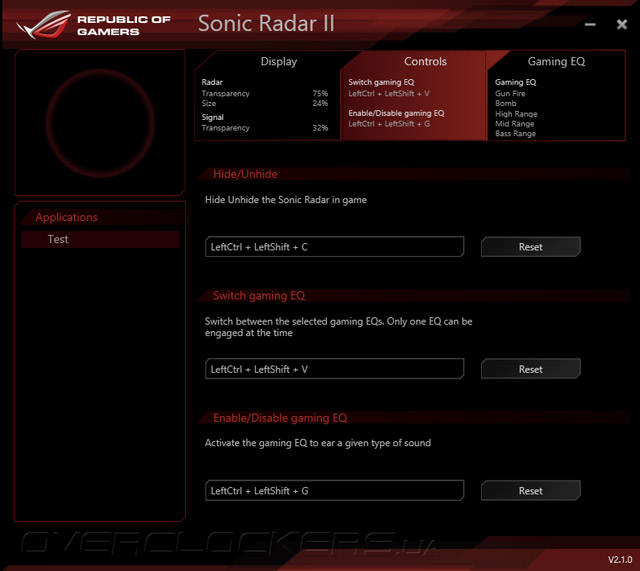The width and height of the screenshot is (640, 571).
Task: Open the Display tab
Action: (x=268, y=95)
